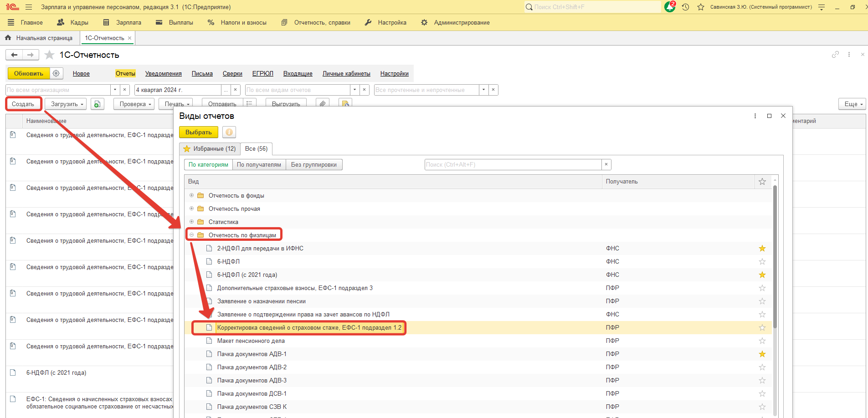Open the main hamburger menu icon
The width and height of the screenshot is (868, 418).
29,7
